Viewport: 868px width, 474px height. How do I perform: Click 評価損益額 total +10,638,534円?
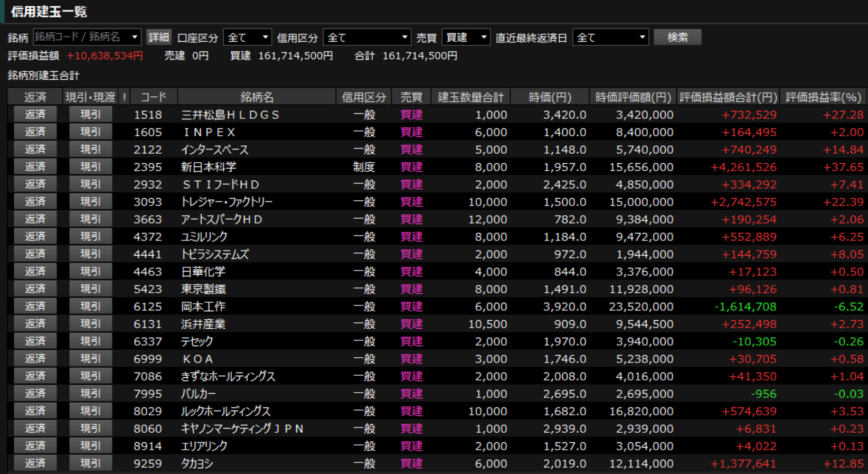[x=105, y=55]
